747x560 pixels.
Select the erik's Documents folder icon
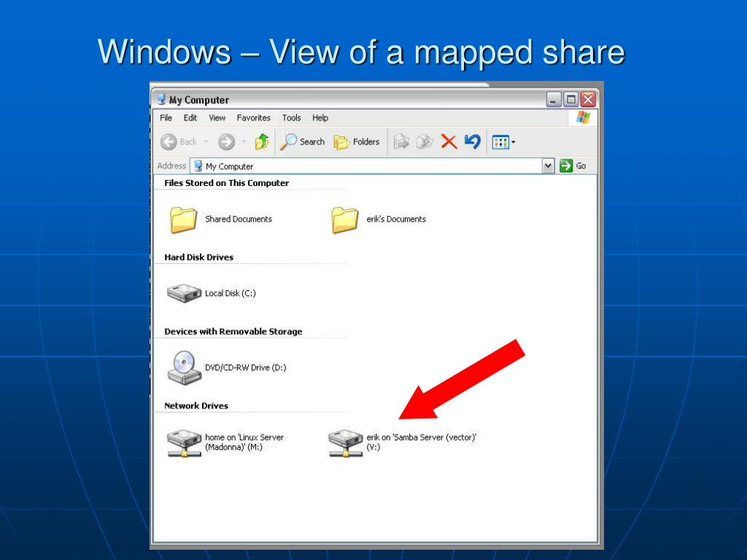click(x=344, y=219)
